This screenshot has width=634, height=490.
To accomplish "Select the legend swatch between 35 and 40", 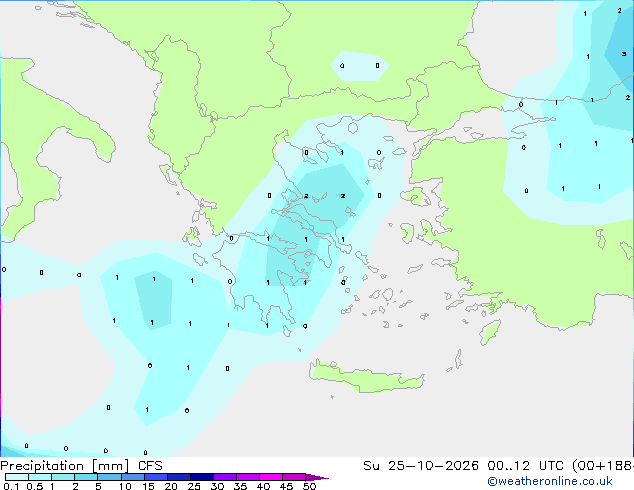I will pos(247,477).
